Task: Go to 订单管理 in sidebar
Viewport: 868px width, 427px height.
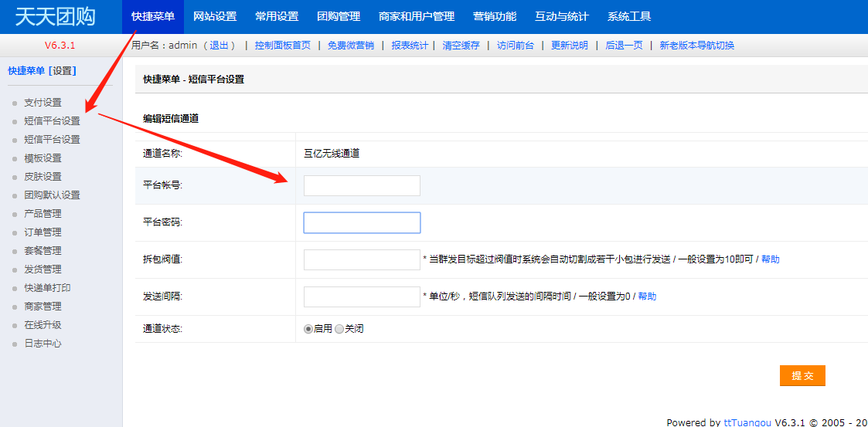Action: click(x=43, y=232)
